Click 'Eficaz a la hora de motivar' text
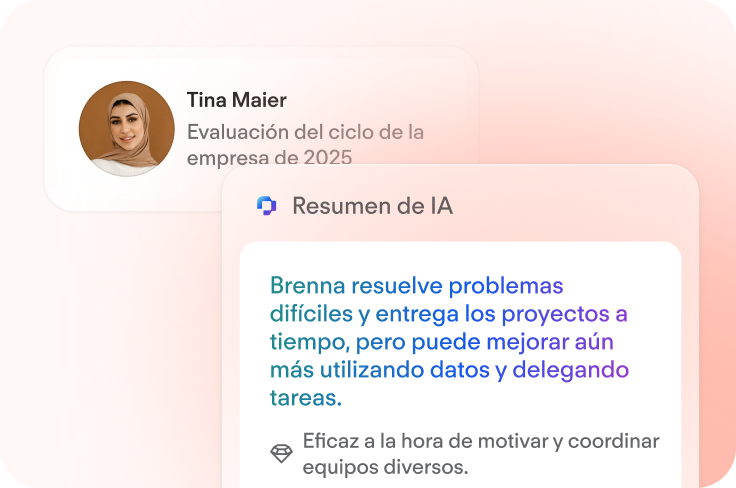 click(432, 441)
